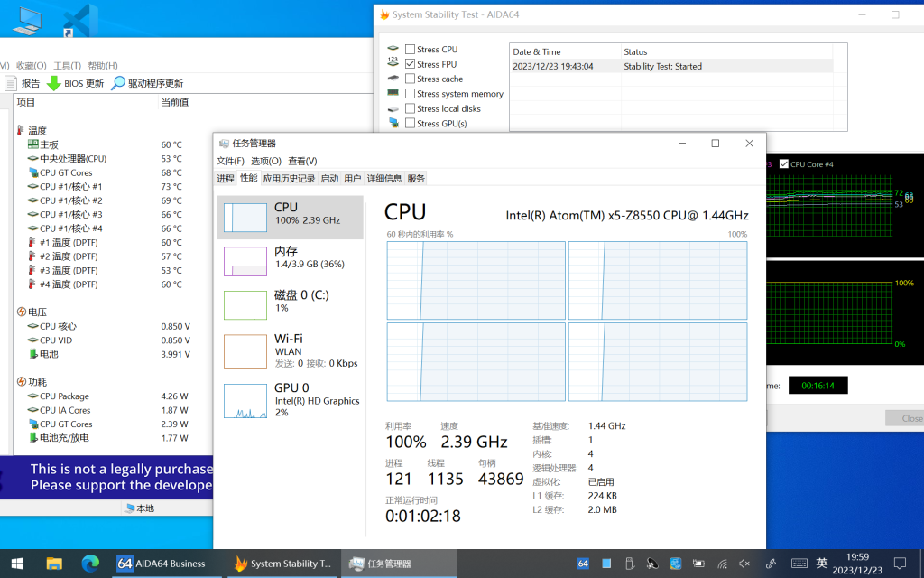Switch to the 启动 tab
The image size is (924, 578).
329,178
